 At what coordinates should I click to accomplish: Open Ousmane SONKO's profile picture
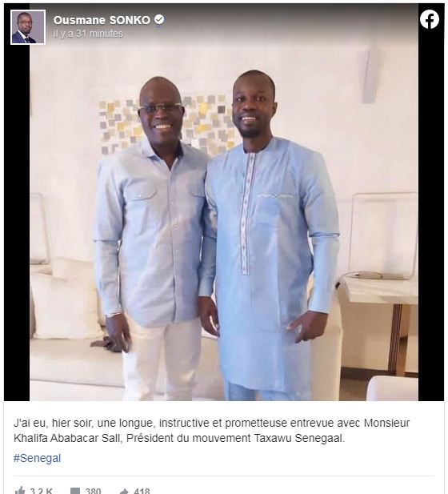tap(28, 27)
